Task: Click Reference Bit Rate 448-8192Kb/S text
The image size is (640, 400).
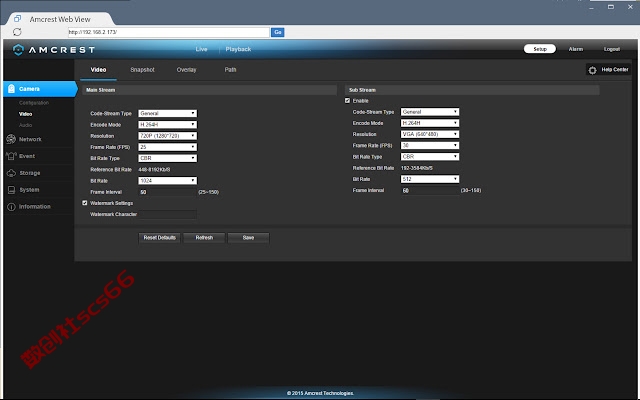Action: pos(154,169)
